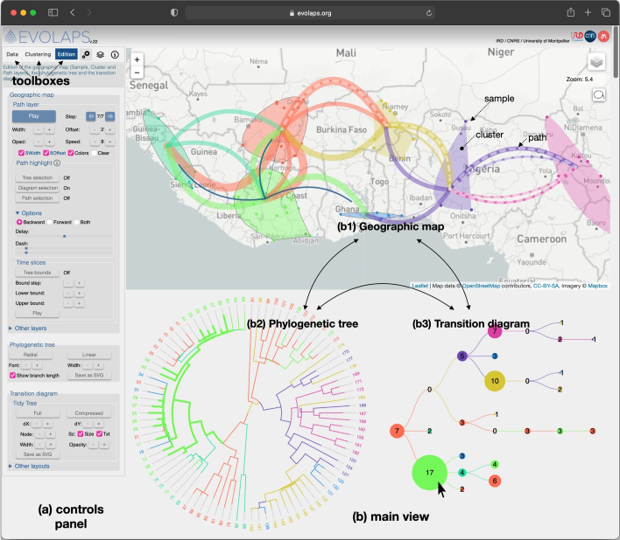Increase the path layer Width

click(49, 130)
